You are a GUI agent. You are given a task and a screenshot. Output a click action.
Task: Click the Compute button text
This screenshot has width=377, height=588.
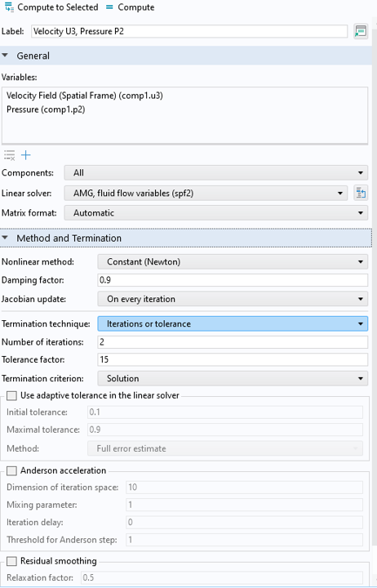(136, 7)
